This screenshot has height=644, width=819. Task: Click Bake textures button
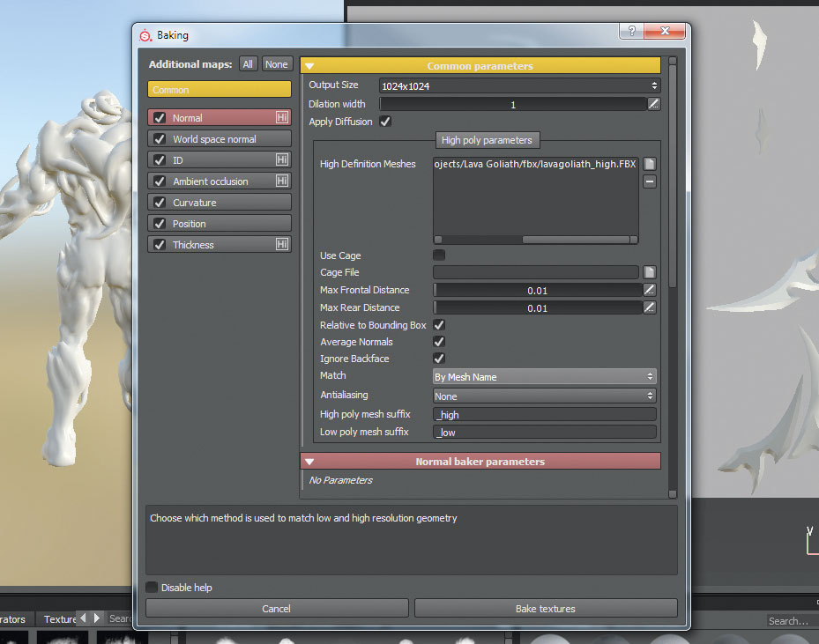(546, 609)
